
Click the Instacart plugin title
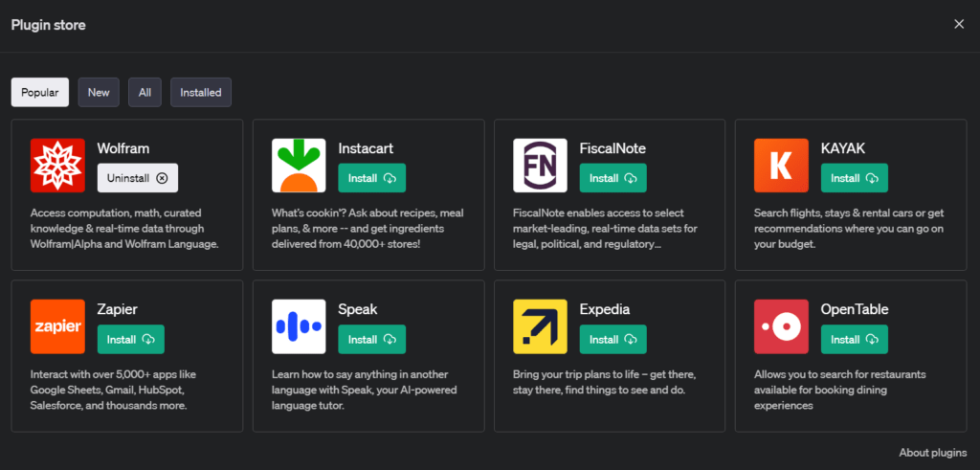366,148
